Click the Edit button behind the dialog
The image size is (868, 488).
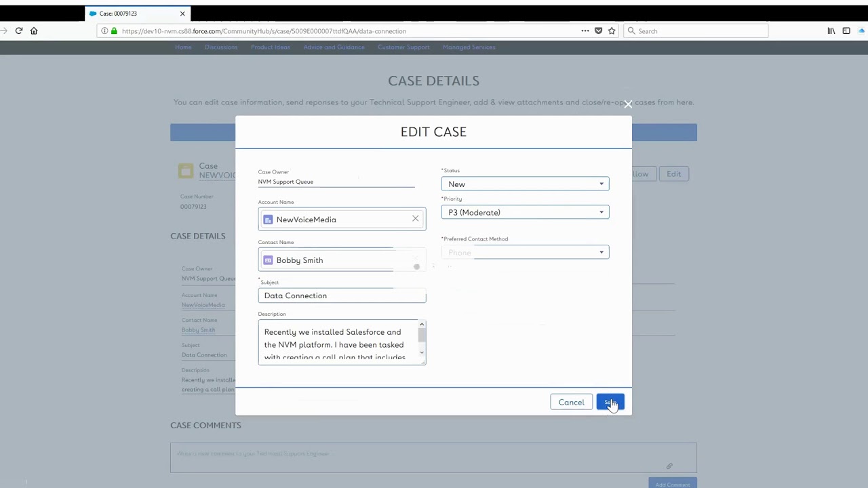pyautogui.click(x=673, y=174)
